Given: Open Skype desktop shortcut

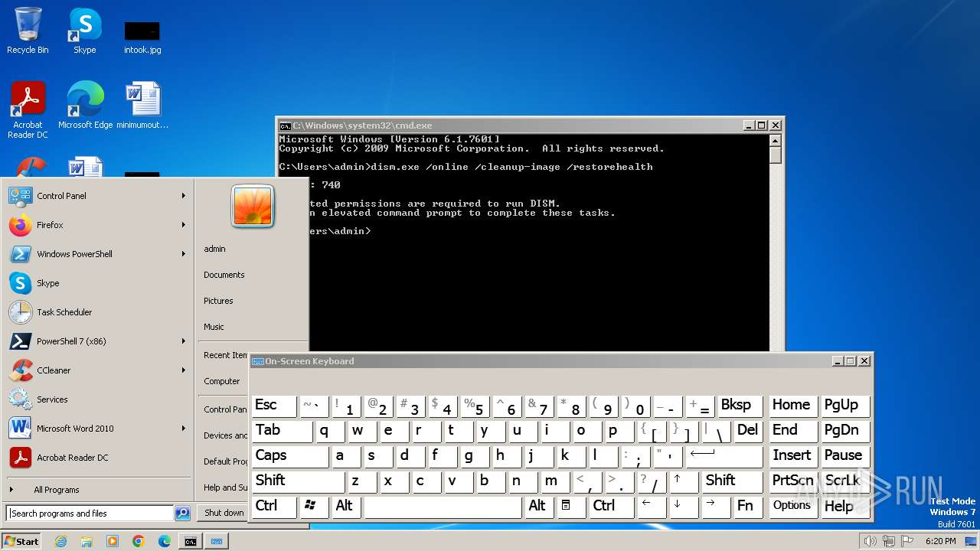Looking at the screenshot, I should [84, 31].
